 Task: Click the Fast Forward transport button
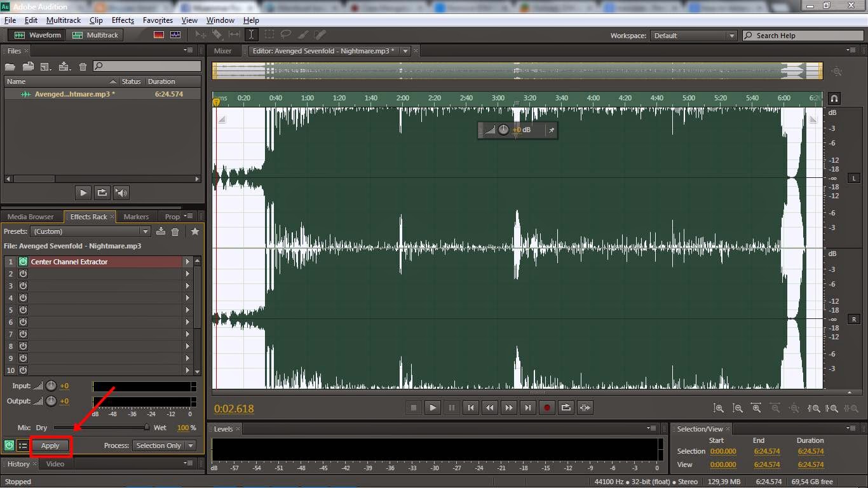click(x=508, y=408)
